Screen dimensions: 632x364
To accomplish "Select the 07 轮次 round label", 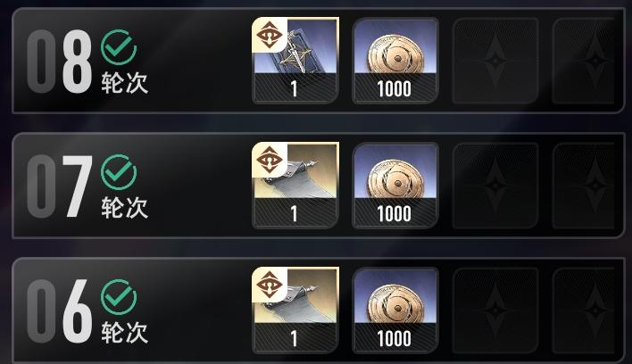I will click(87, 186).
